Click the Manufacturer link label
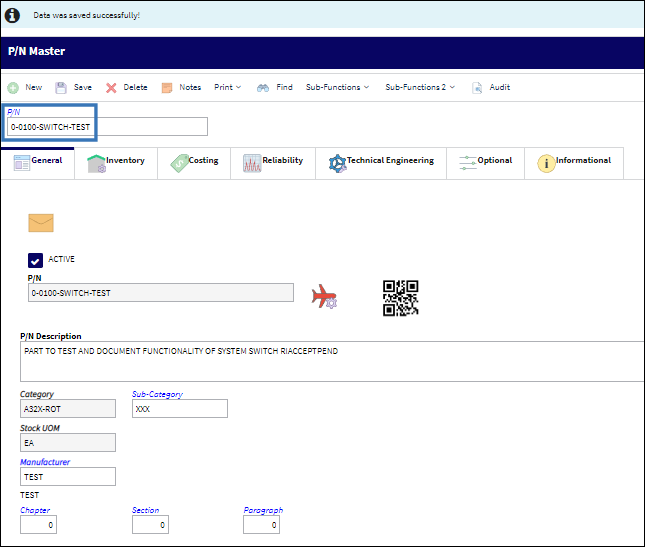Image resolution: width=645 pixels, height=547 pixels. click(45, 462)
